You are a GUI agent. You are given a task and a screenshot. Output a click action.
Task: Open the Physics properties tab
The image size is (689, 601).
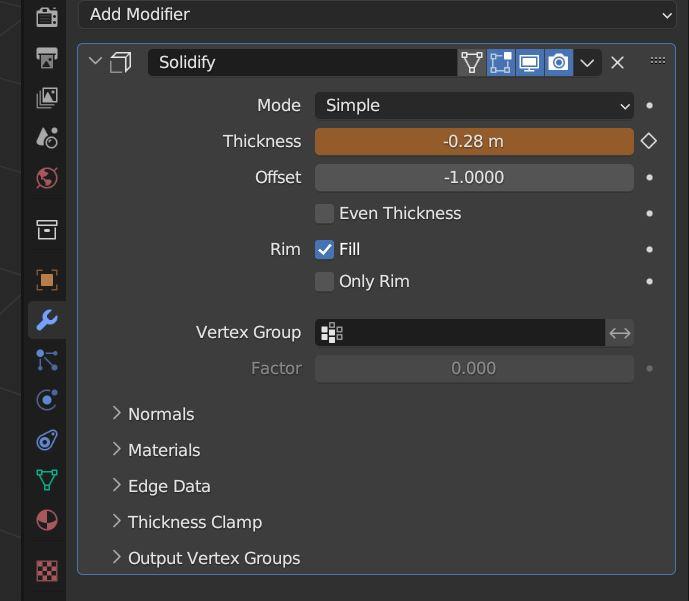47,400
